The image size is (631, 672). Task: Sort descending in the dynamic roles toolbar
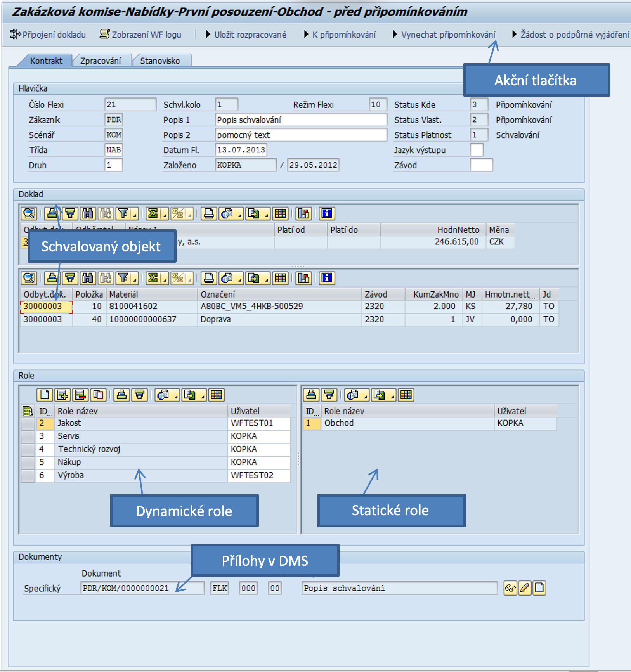point(140,395)
